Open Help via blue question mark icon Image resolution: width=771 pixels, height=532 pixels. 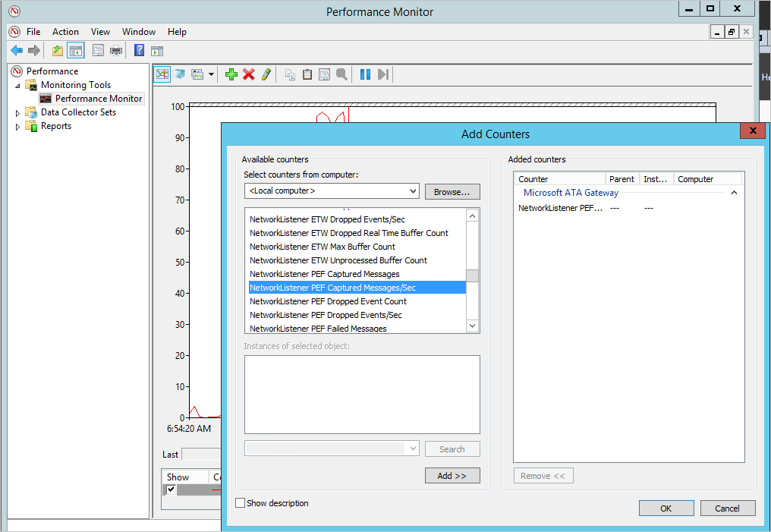(139, 50)
